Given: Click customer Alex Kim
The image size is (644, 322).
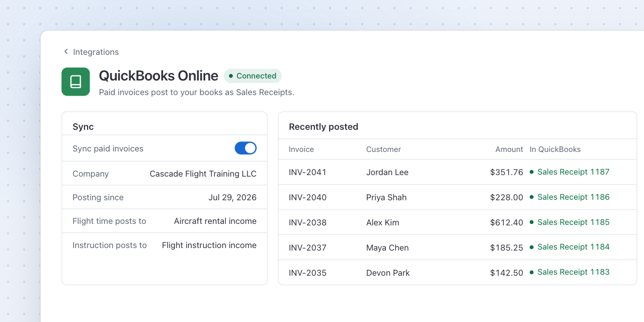Looking at the screenshot, I should [383, 222].
